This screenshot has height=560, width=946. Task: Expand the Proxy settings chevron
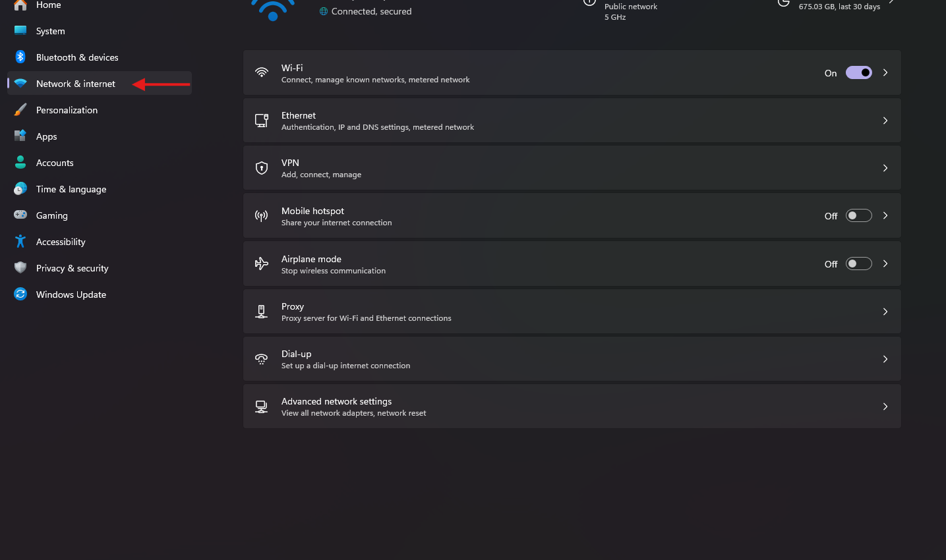click(x=885, y=311)
